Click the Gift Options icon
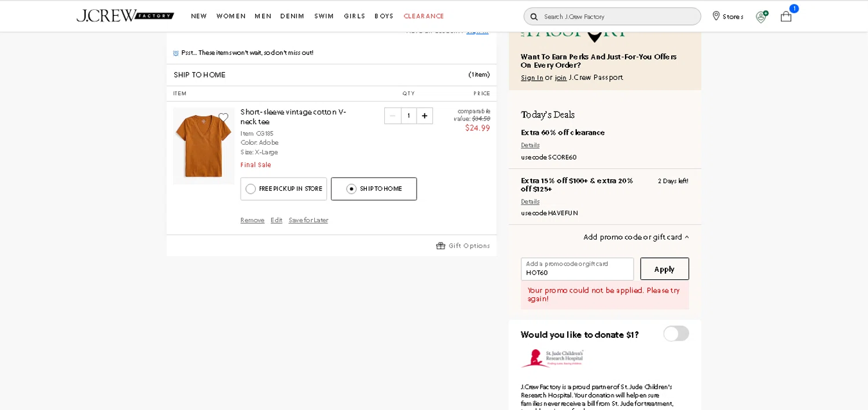 (x=441, y=246)
